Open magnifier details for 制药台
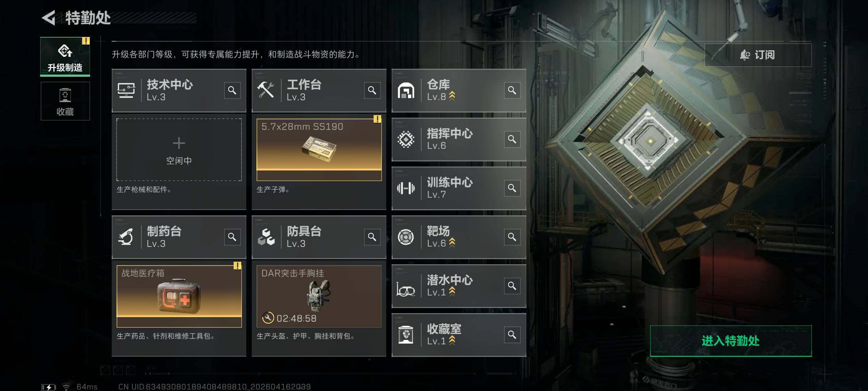868x391 pixels. pyautogui.click(x=232, y=237)
